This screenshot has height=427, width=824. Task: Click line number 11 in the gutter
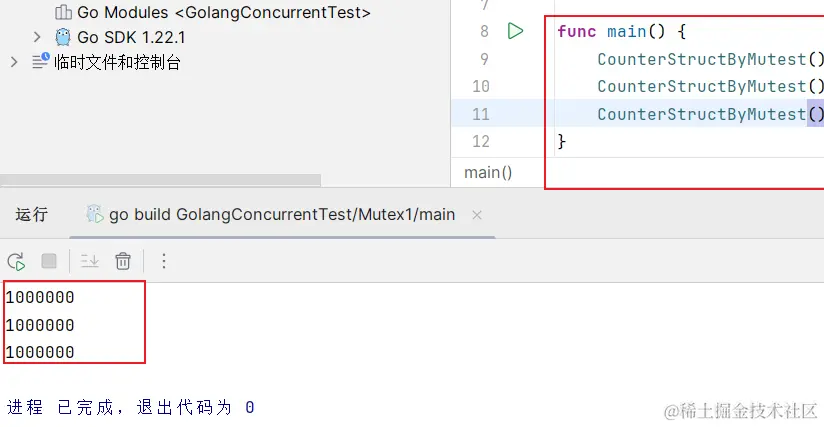pyautogui.click(x=480, y=114)
